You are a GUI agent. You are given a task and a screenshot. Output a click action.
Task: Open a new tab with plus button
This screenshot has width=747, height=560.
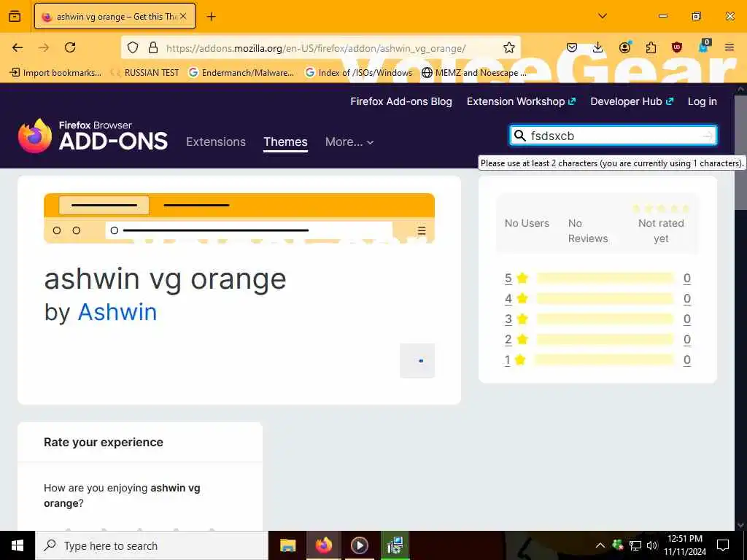(x=211, y=17)
